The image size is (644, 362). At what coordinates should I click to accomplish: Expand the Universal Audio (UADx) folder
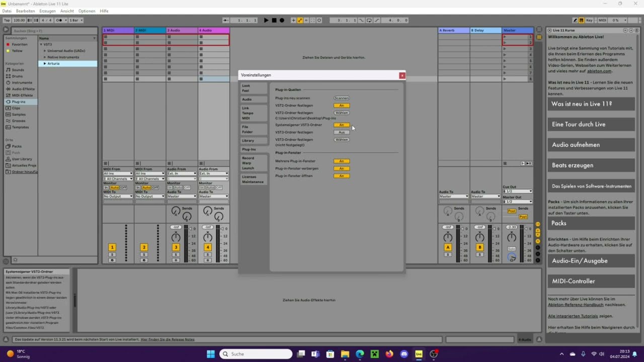45,51
